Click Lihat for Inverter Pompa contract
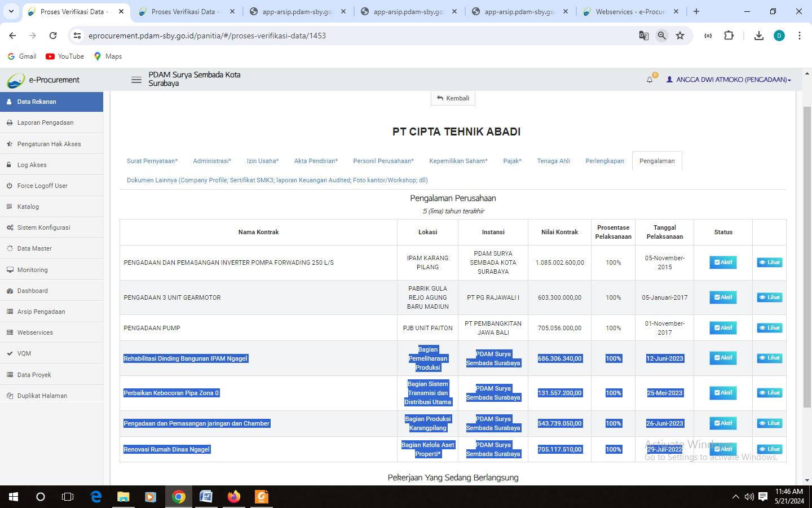812x508 pixels. (770, 262)
